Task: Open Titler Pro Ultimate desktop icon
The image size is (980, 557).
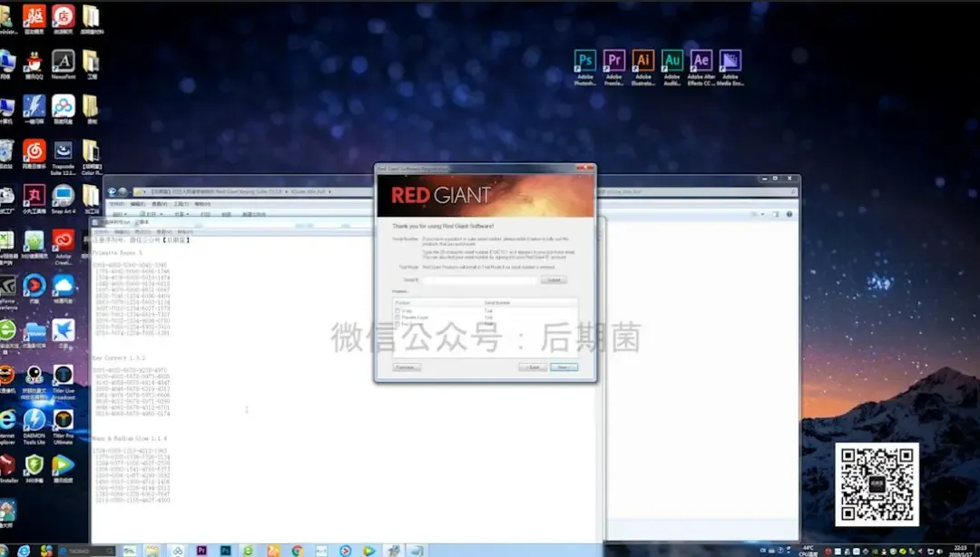Action: pyautogui.click(x=64, y=426)
